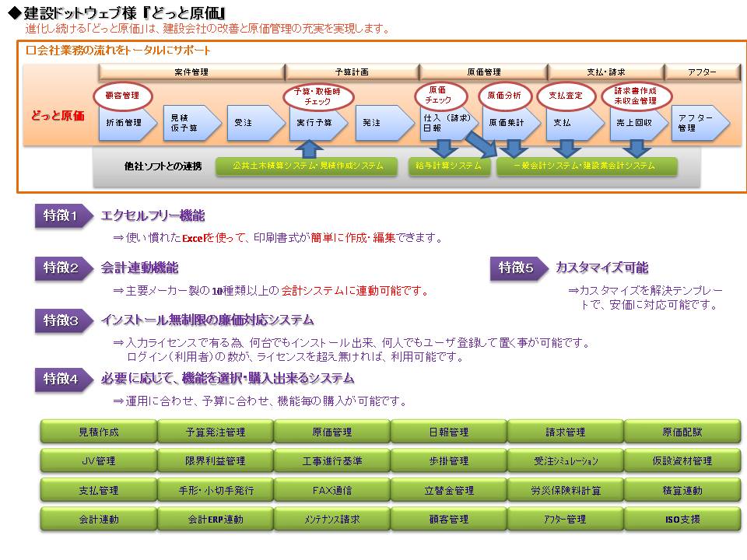This screenshot has height=560, width=747.
Task: Open the 歩掛管理 button
Action: click(x=449, y=461)
